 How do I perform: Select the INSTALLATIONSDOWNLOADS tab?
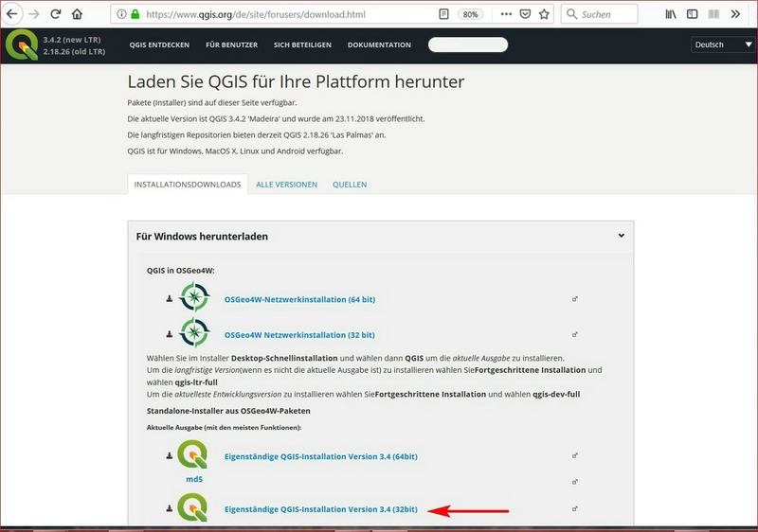click(188, 185)
